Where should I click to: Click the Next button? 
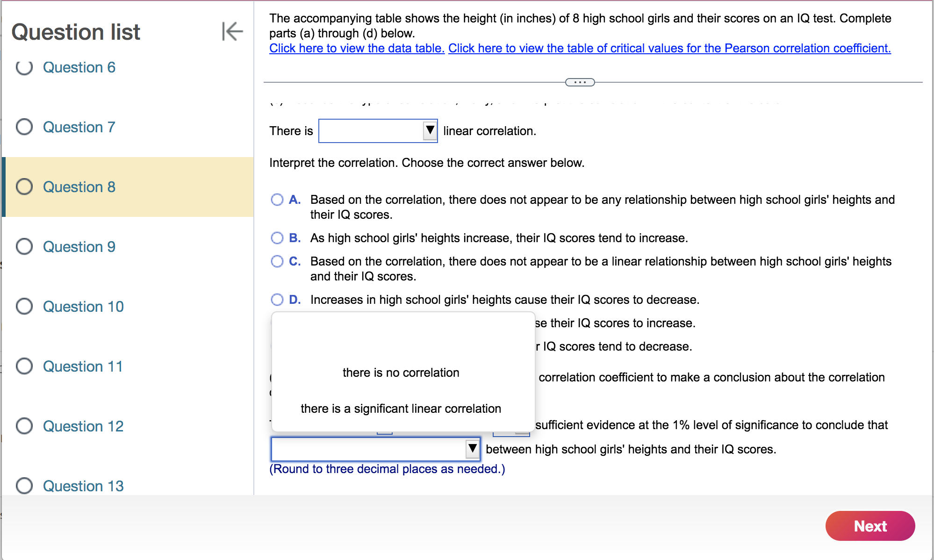(x=870, y=526)
